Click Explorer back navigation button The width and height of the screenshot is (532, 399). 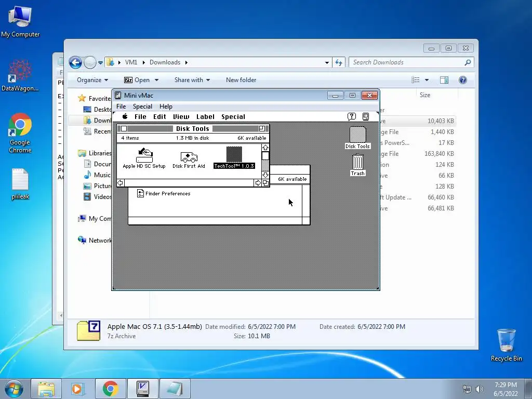click(75, 62)
